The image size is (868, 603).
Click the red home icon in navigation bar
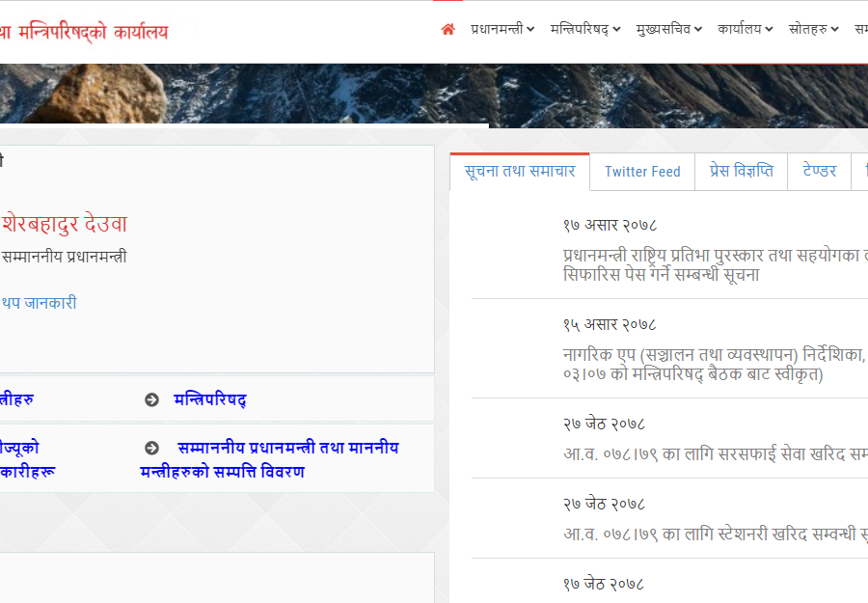(x=448, y=29)
